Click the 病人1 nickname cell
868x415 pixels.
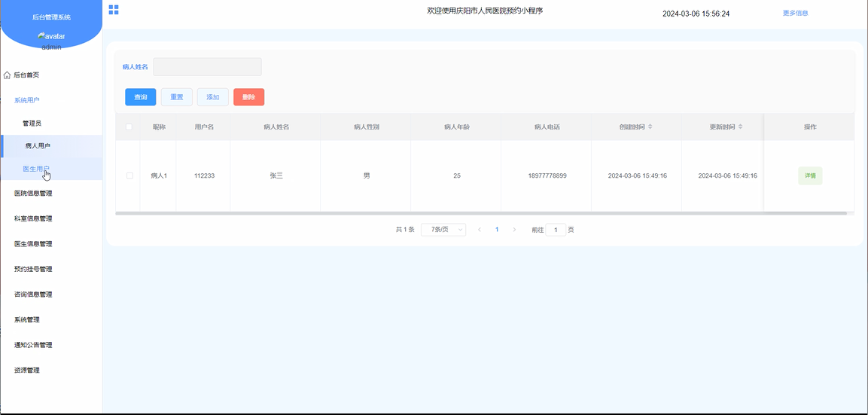[159, 175]
